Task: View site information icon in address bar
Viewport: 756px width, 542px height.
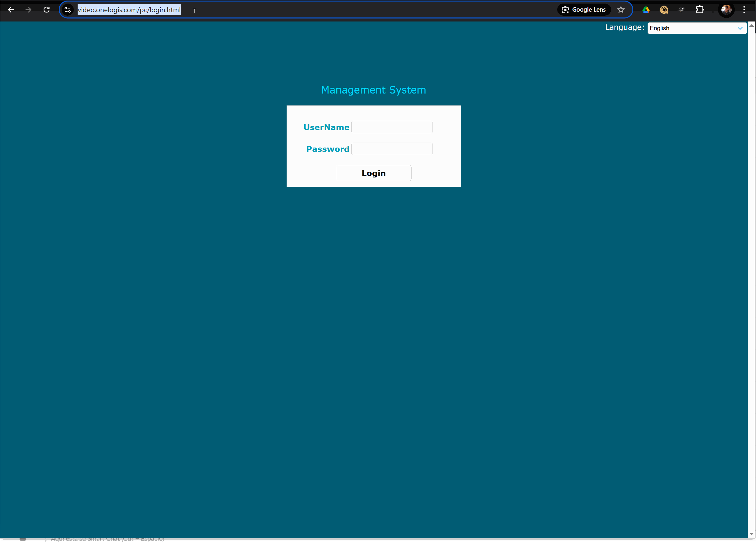Action: (x=68, y=10)
